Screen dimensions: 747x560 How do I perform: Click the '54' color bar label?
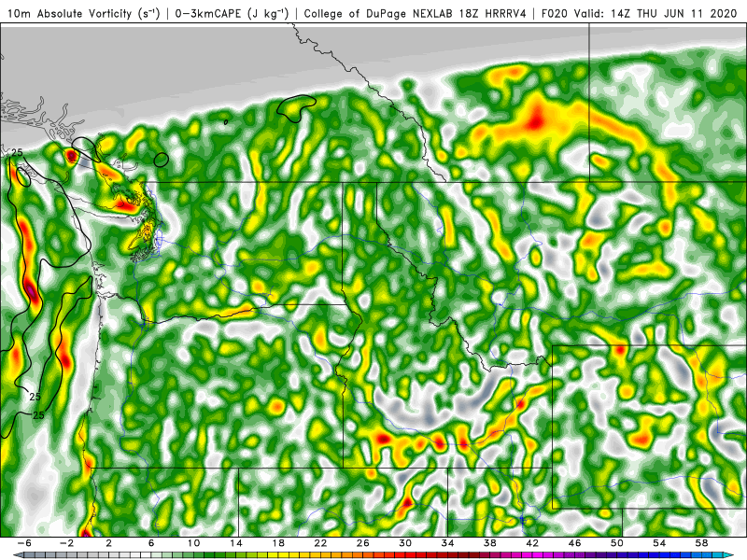[659, 543]
